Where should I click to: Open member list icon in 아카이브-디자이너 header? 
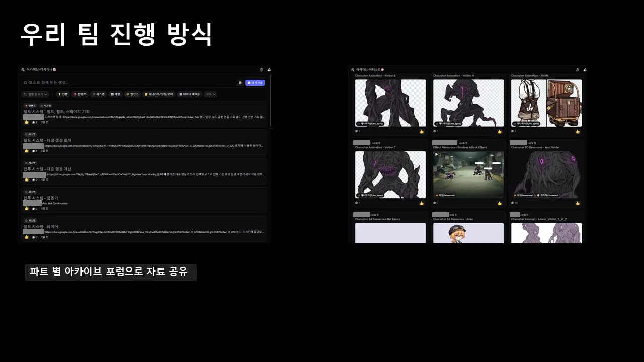point(268,70)
